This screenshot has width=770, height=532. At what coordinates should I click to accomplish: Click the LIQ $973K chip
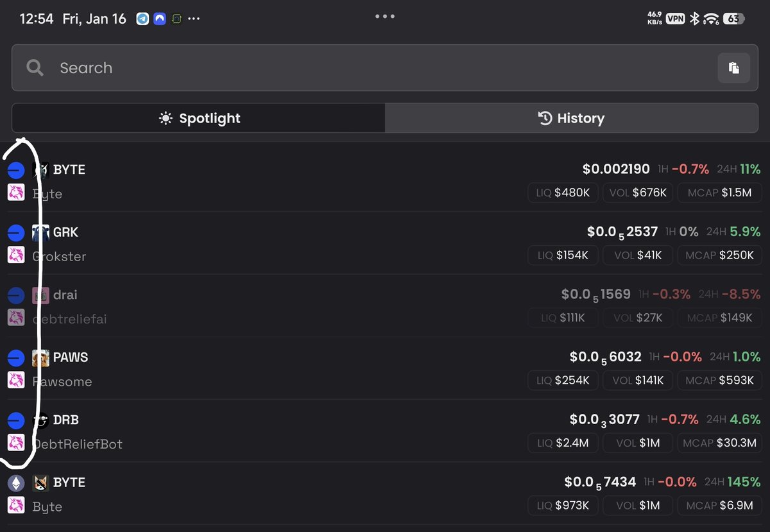[x=563, y=505]
